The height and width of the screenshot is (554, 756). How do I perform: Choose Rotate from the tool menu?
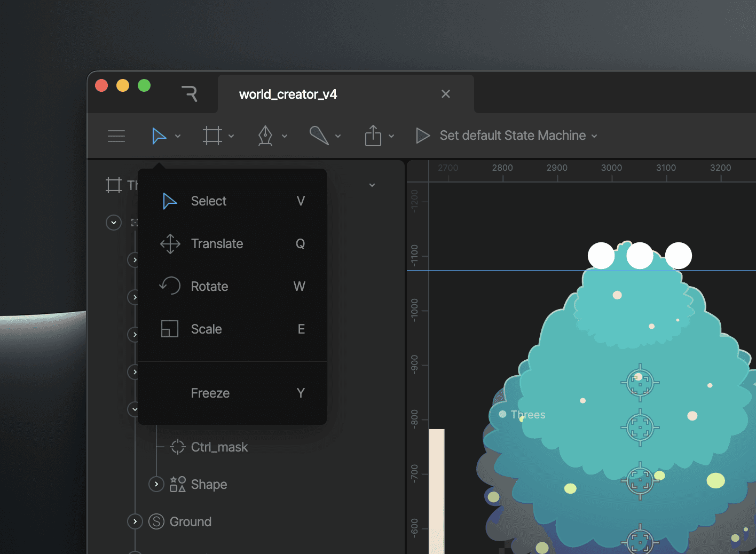click(x=232, y=287)
